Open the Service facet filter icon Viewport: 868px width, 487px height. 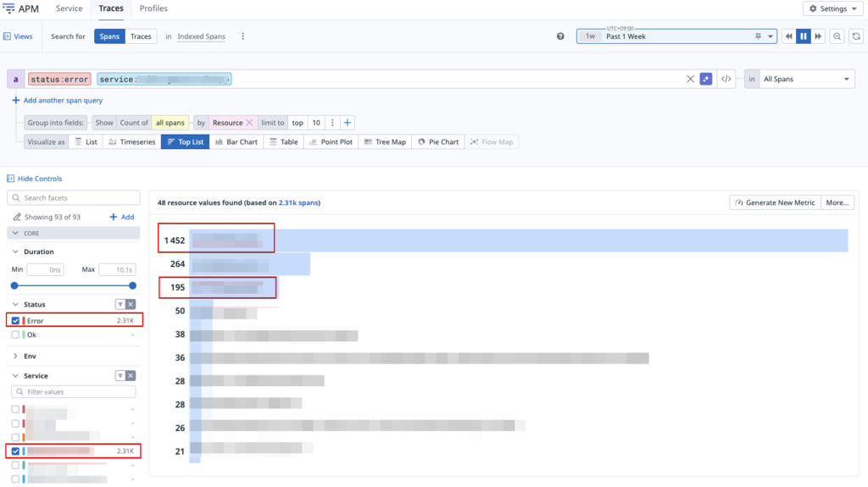point(120,376)
